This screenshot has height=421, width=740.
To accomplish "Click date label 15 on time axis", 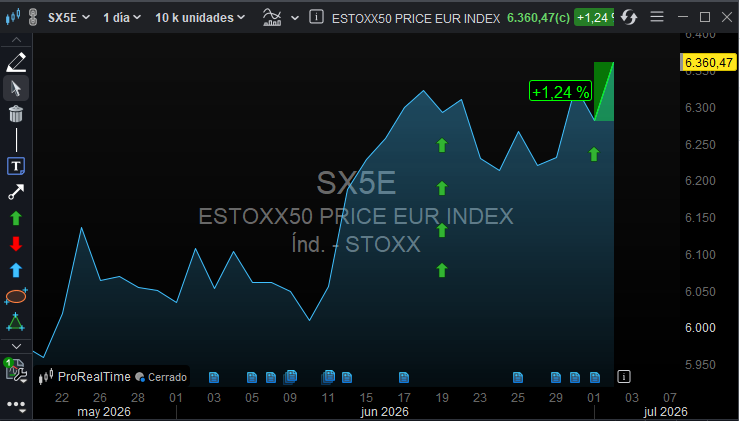I will (366, 397).
